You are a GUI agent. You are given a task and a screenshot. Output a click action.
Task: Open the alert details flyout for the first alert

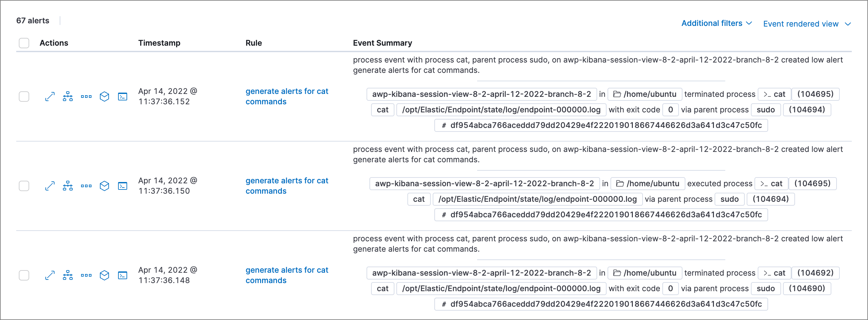click(x=50, y=97)
